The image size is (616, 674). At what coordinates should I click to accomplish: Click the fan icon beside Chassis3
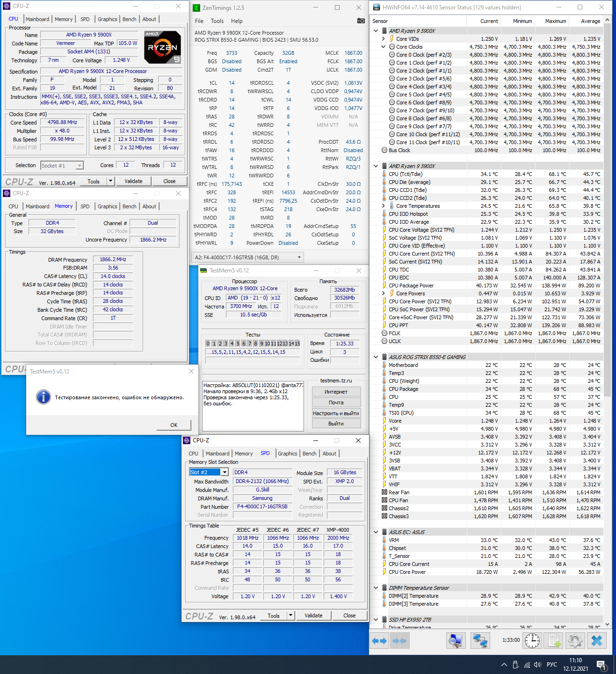(384, 516)
